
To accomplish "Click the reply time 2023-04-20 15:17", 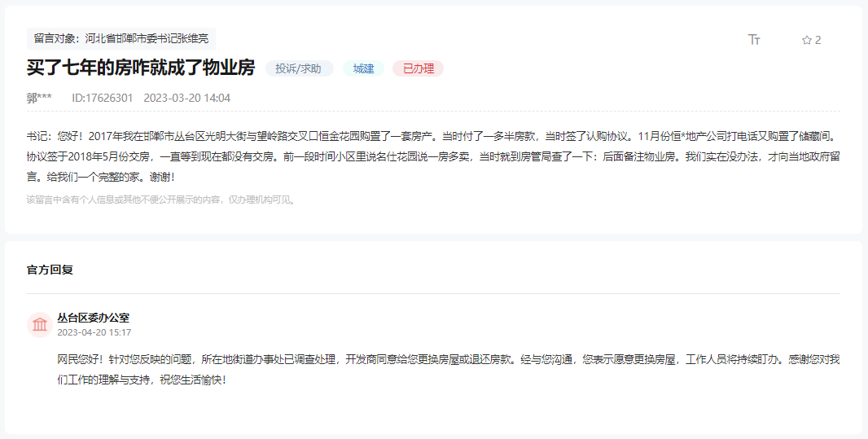I will click(94, 332).
